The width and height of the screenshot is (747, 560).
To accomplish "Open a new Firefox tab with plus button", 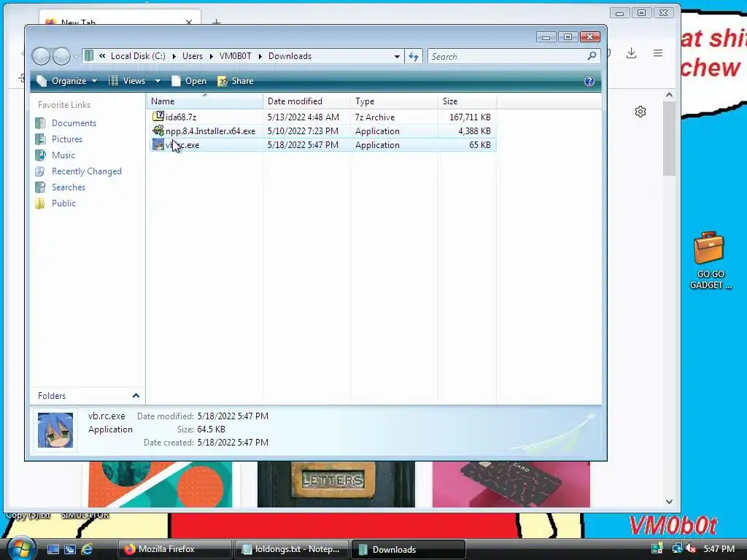I will pyautogui.click(x=216, y=21).
